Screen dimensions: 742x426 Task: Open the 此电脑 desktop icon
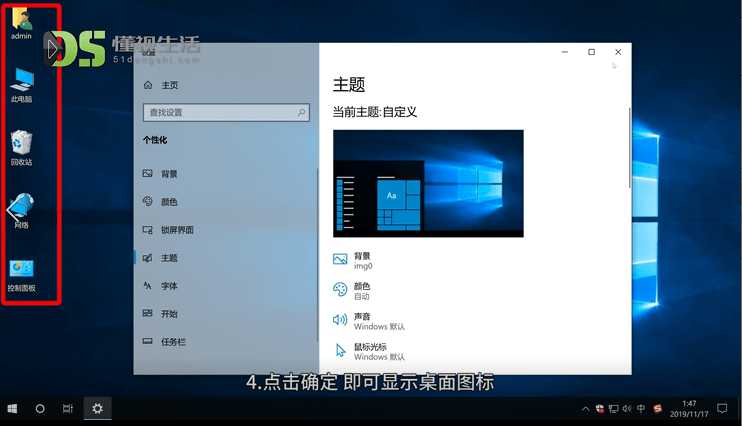coord(21,86)
